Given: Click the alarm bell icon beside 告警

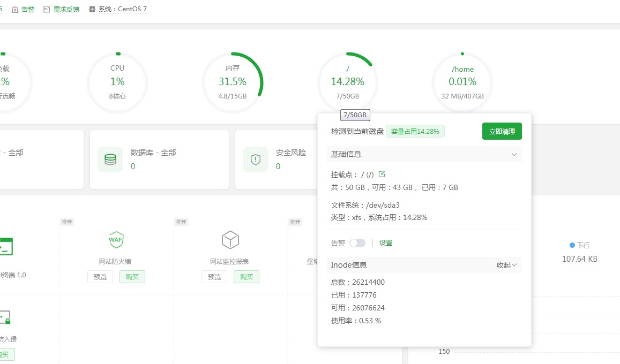Looking at the screenshot, I should point(15,9).
